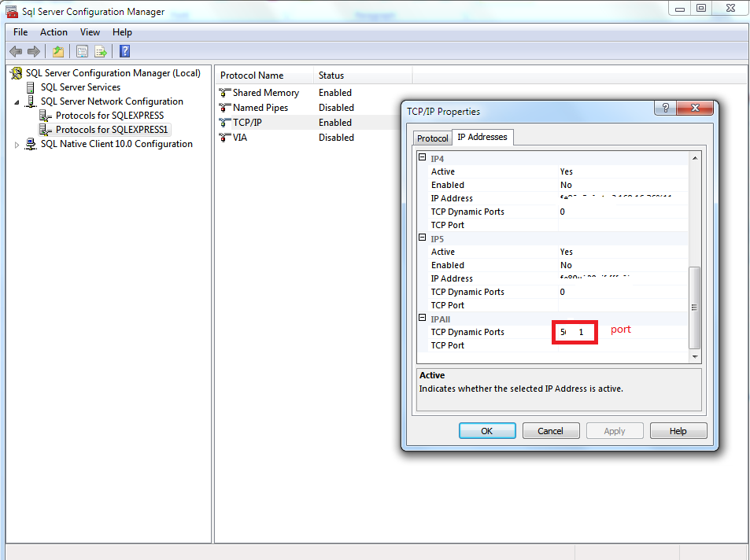Collapse the IPAll section

coord(423,319)
